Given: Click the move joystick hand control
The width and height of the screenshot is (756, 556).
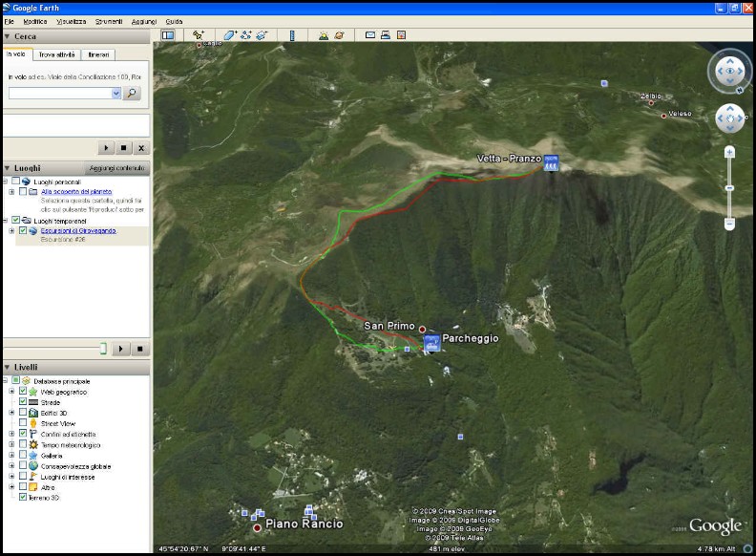Looking at the screenshot, I should (x=730, y=118).
